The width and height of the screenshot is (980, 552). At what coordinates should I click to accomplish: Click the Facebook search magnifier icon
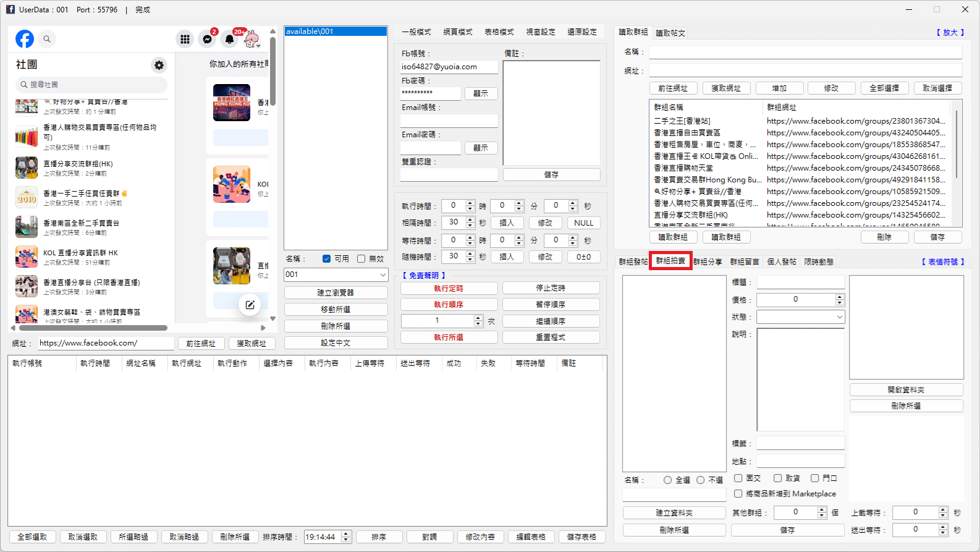click(47, 39)
